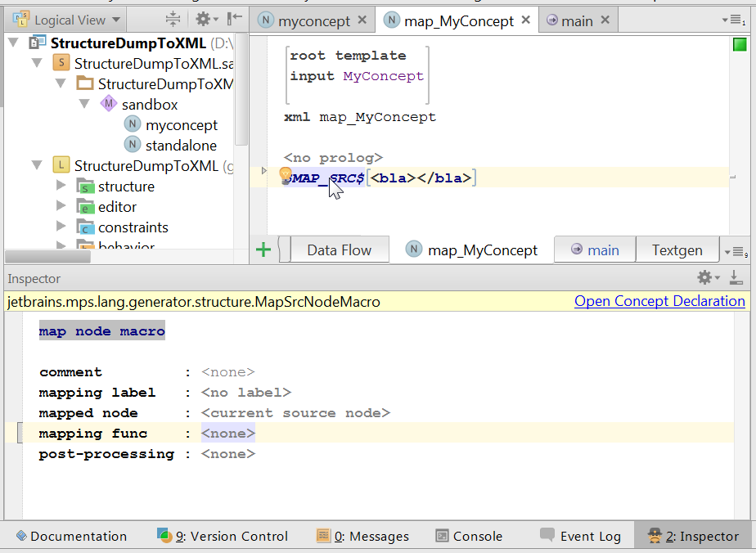This screenshot has height=553, width=756.
Task: Click Open Concept Declaration link
Action: 659,302
